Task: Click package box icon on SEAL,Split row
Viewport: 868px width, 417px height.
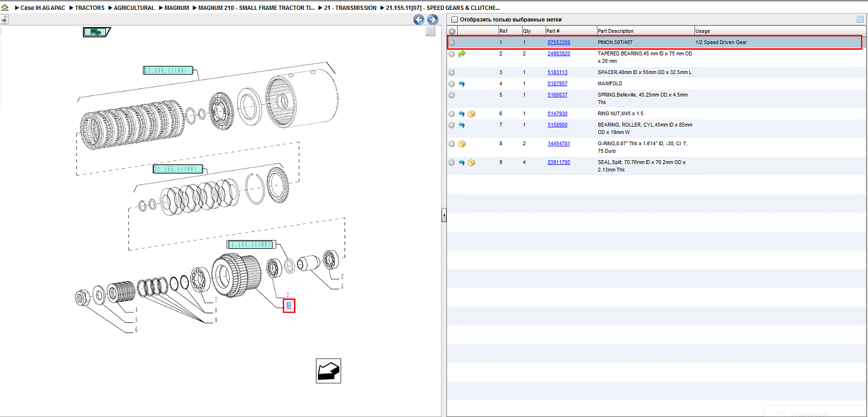Action: click(x=471, y=163)
